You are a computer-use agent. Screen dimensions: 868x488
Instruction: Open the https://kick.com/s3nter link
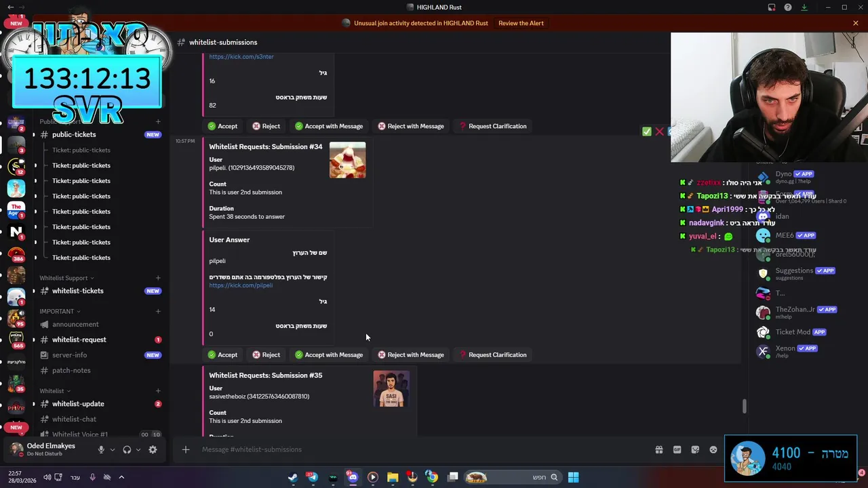tap(241, 57)
